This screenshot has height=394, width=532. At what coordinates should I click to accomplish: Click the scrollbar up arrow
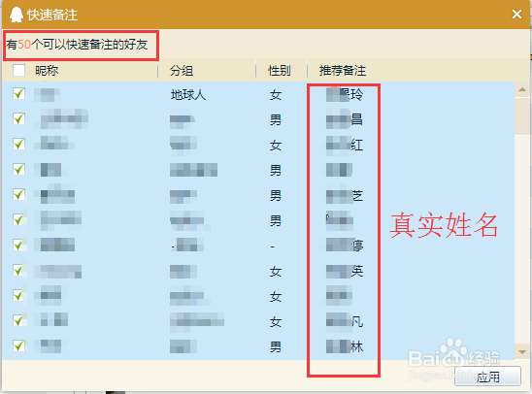[x=522, y=89]
